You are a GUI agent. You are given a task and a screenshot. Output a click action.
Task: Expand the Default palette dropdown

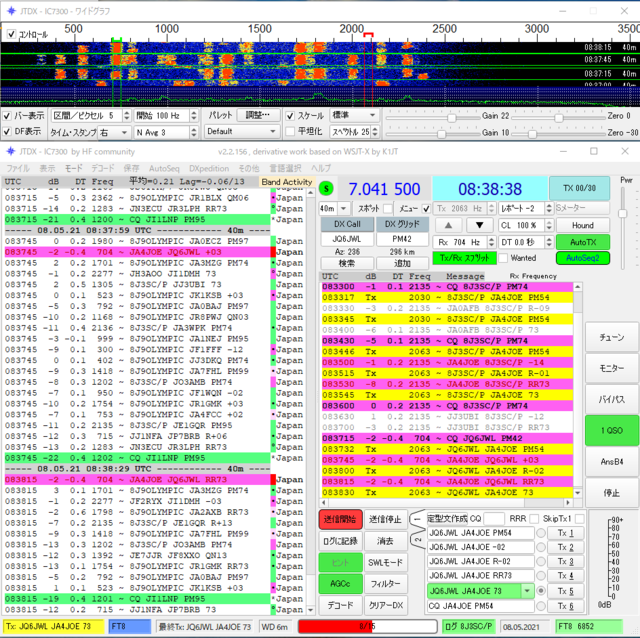(241, 131)
